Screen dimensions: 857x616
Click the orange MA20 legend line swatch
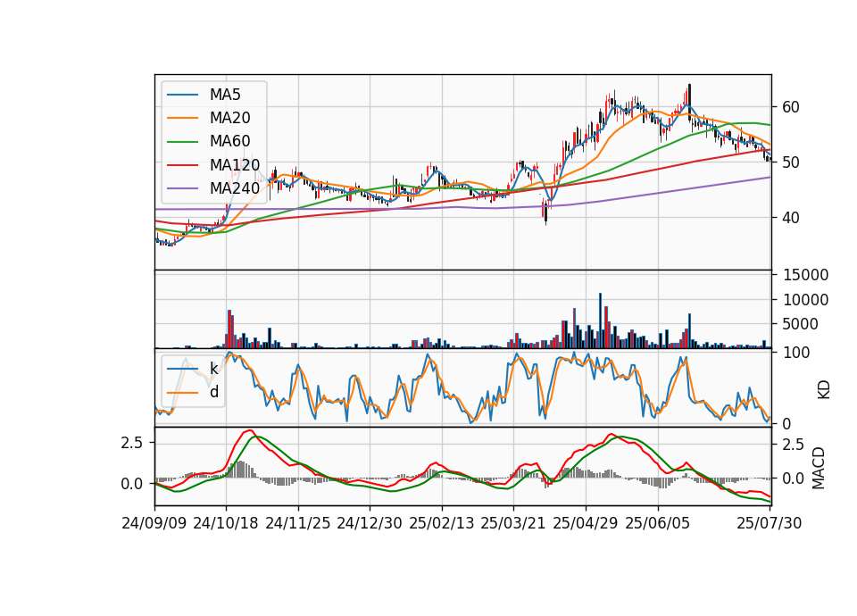point(182,118)
